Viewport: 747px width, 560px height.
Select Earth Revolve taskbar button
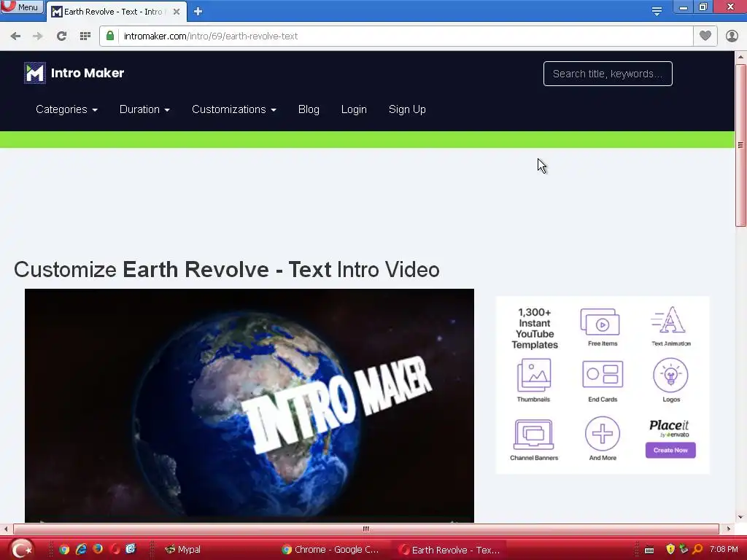pyautogui.click(x=449, y=550)
